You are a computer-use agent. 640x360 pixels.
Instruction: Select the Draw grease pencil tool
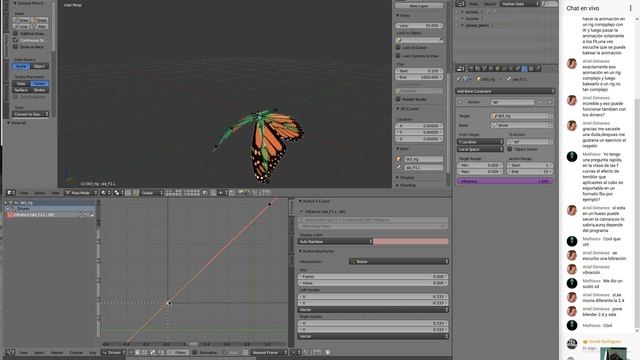[x=21, y=20]
